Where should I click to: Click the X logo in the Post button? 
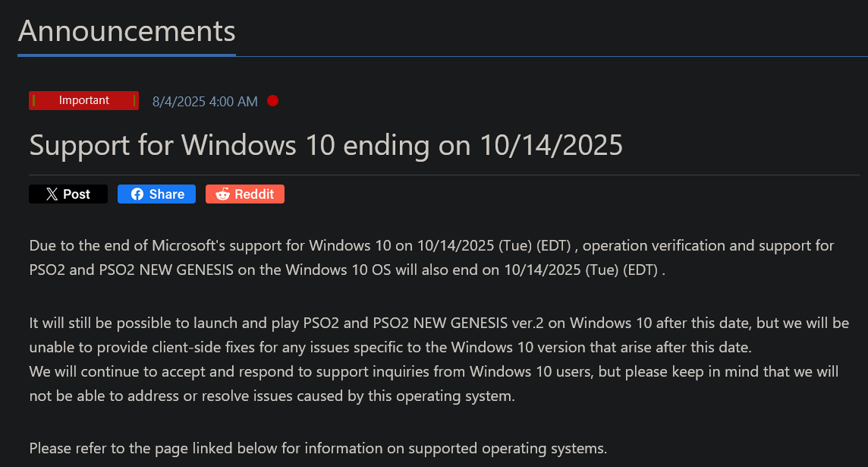point(52,194)
